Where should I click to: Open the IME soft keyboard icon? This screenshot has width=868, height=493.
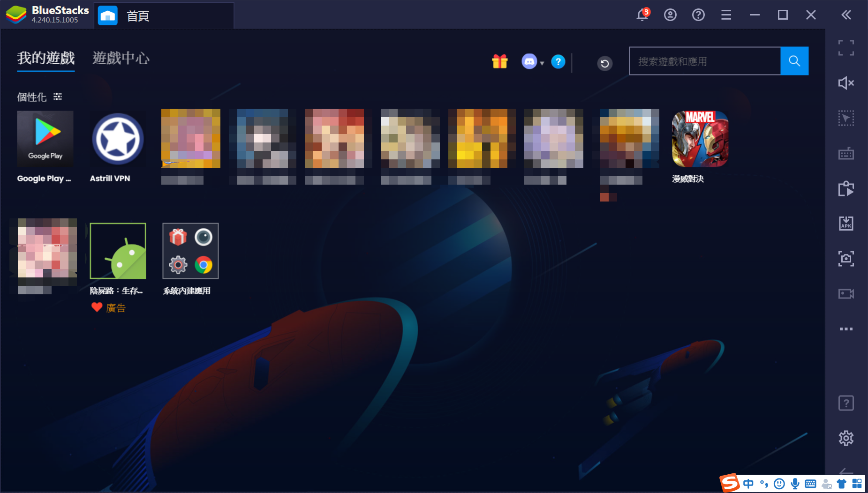tap(810, 484)
